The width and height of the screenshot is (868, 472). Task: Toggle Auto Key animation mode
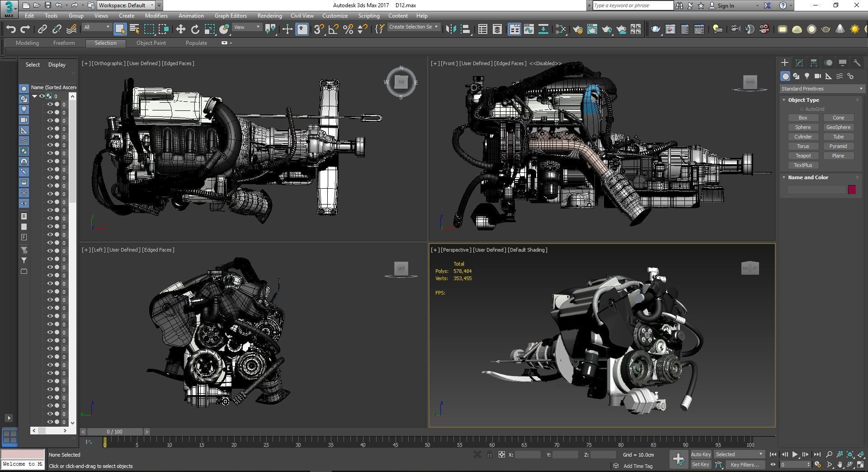click(701, 454)
